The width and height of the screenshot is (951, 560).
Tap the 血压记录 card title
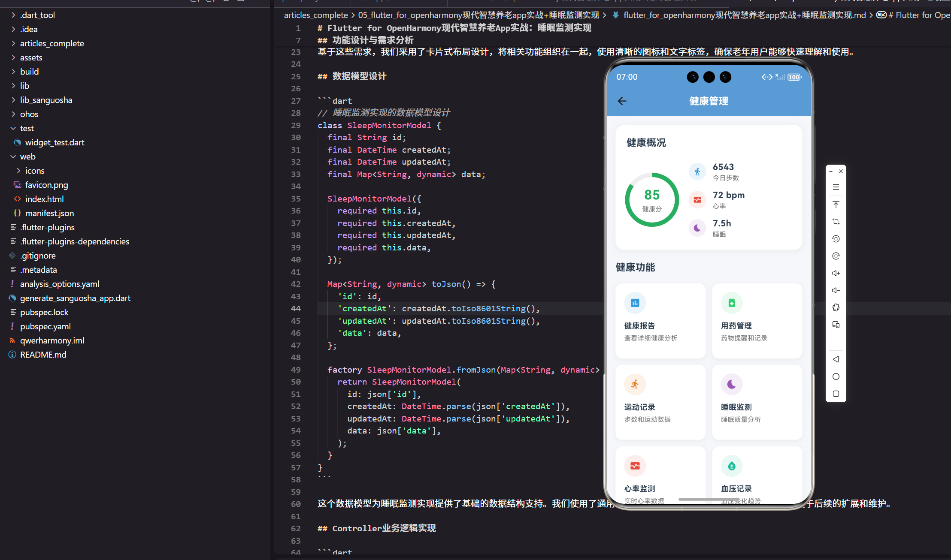tap(736, 488)
